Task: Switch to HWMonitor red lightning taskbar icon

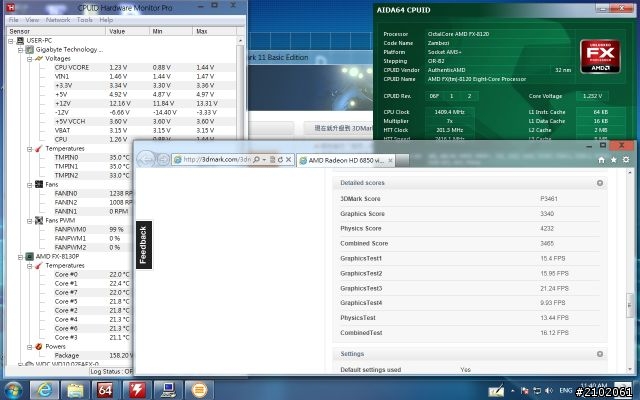Action: (x=137, y=390)
